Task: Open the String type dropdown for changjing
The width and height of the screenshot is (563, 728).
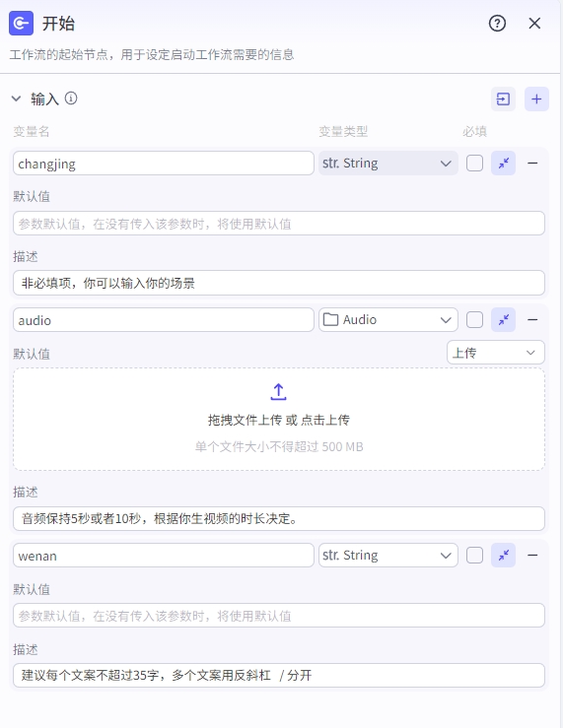Action: pyautogui.click(x=387, y=164)
